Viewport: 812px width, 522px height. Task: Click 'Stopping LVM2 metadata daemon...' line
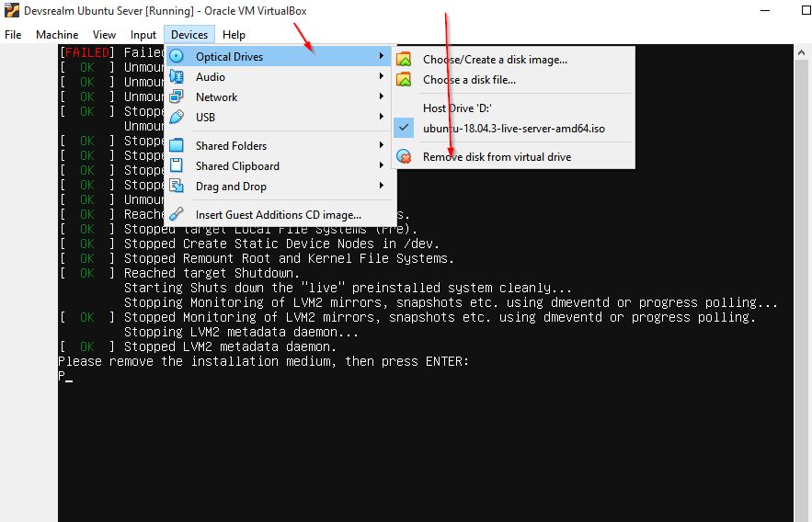(x=241, y=332)
